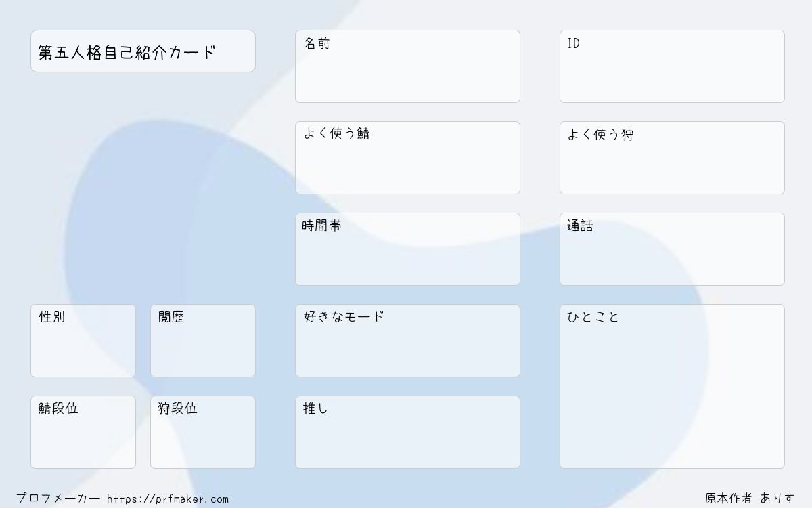Click the 名前 name field

tap(407, 66)
